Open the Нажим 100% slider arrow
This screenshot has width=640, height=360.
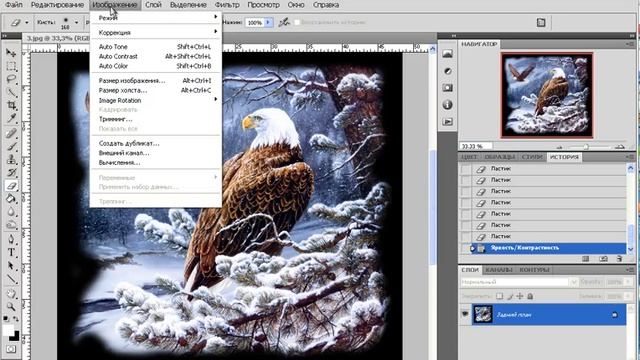click(269, 22)
